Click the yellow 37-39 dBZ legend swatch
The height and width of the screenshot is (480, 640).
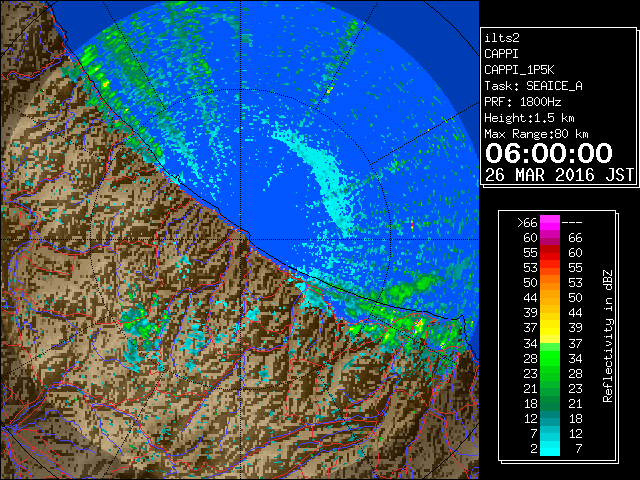550,328
